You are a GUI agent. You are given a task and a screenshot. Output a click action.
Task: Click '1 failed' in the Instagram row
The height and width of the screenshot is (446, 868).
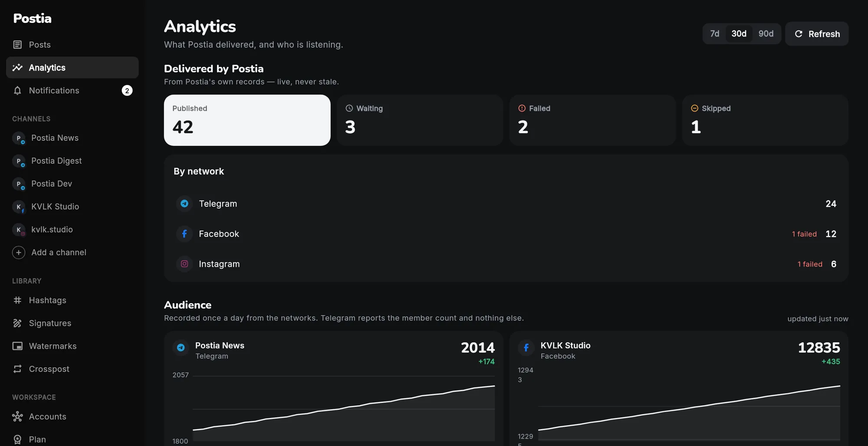(x=810, y=264)
